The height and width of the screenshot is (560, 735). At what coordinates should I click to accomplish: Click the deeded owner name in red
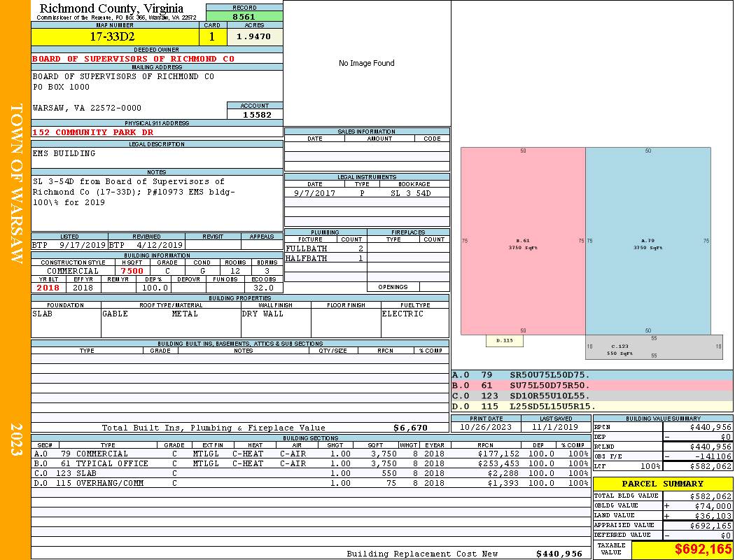[133, 59]
